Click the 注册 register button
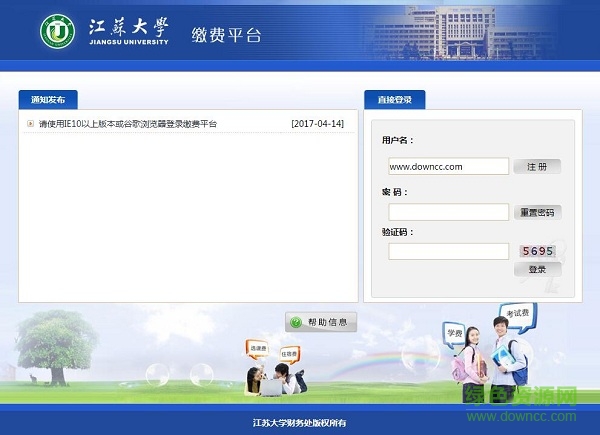This screenshot has width=600, height=435. (x=537, y=167)
